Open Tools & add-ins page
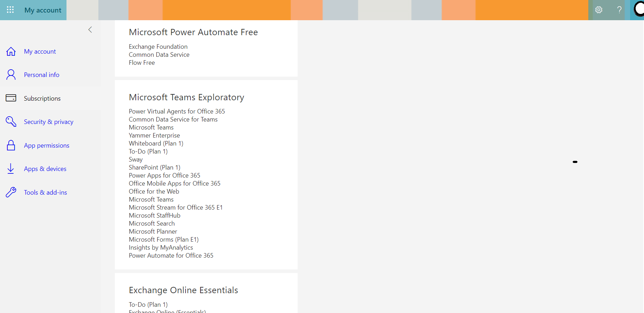 tap(46, 193)
